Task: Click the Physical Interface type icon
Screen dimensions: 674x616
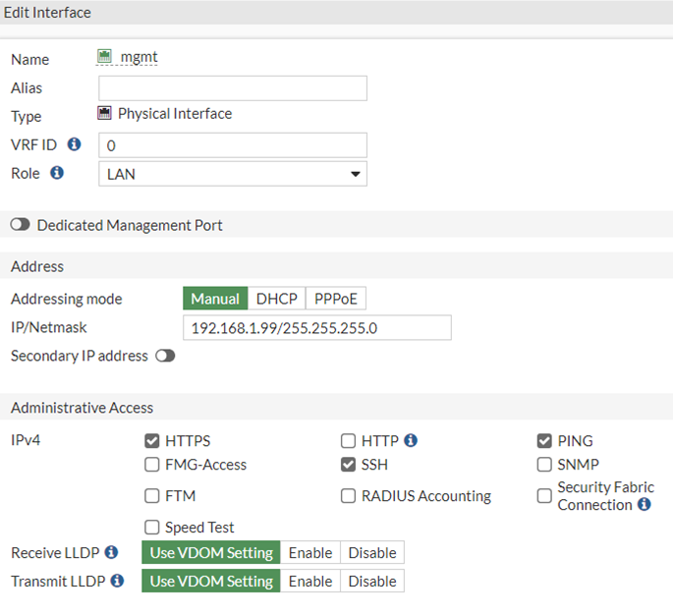Action: (x=105, y=113)
